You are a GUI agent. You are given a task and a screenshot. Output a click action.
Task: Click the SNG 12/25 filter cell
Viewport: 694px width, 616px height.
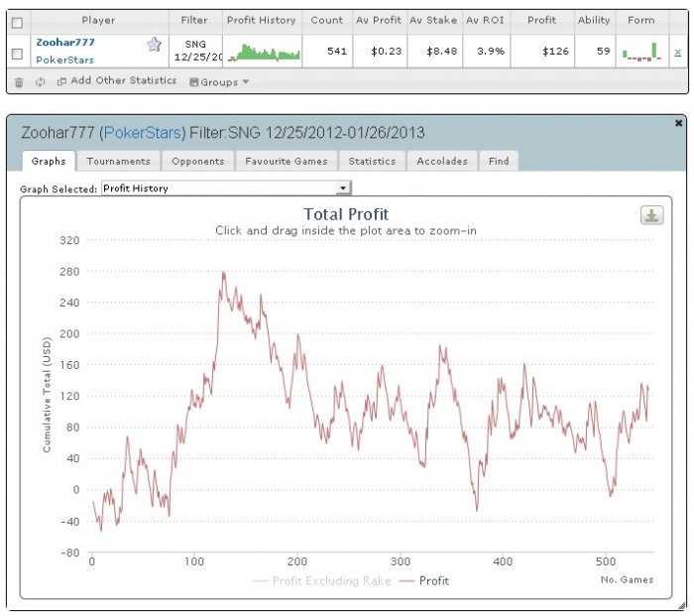(195, 51)
